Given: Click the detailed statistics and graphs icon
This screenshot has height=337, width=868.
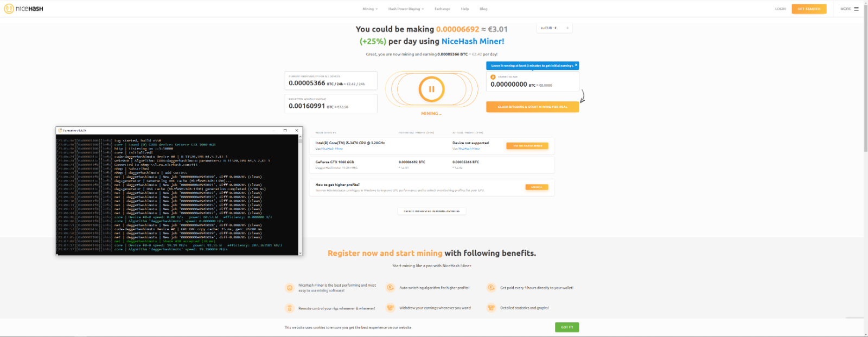Looking at the screenshot, I should tap(491, 308).
